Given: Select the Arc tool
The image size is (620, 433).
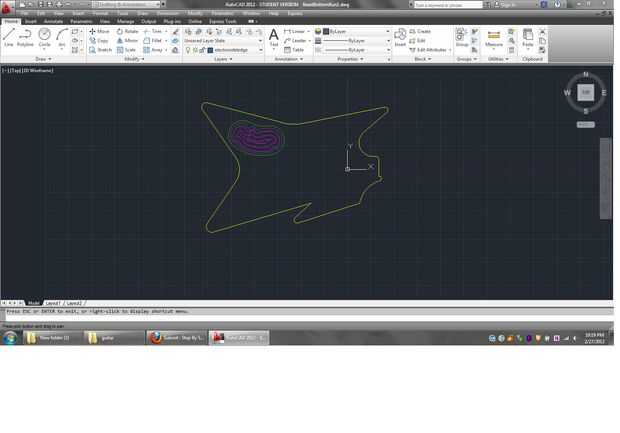Looking at the screenshot, I should coord(62,38).
